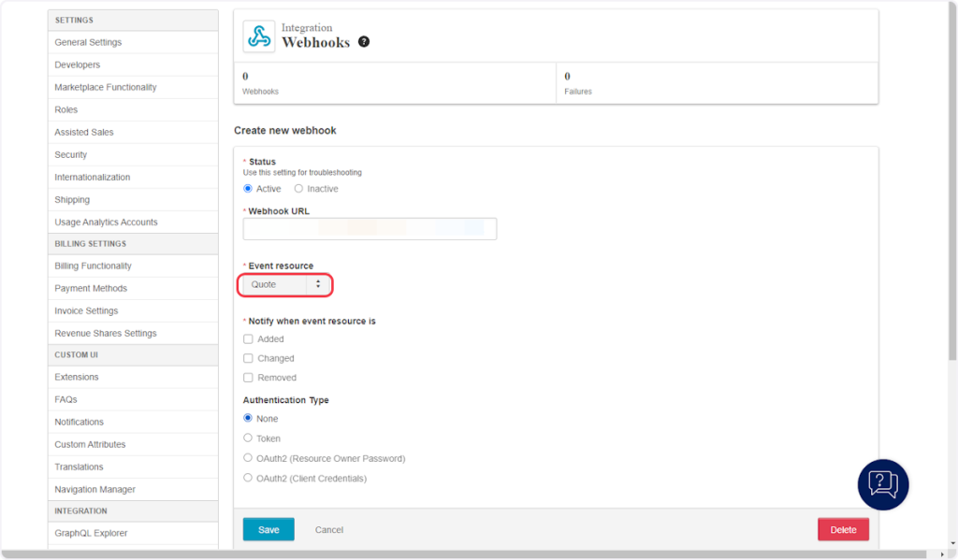Navigate to GraphQL Explorer

(x=91, y=533)
